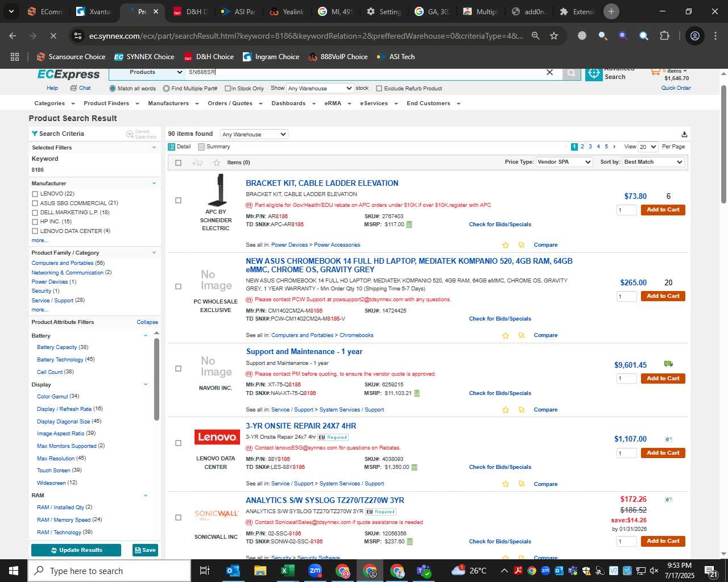Open the Saved Searches icon
Image resolution: width=728 pixels, height=582 pixels.
pyautogui.click(x=130, y=134)
